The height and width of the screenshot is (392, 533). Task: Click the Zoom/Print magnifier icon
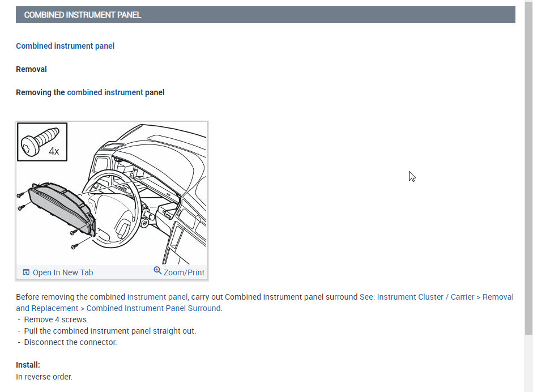tap(157, 271)
